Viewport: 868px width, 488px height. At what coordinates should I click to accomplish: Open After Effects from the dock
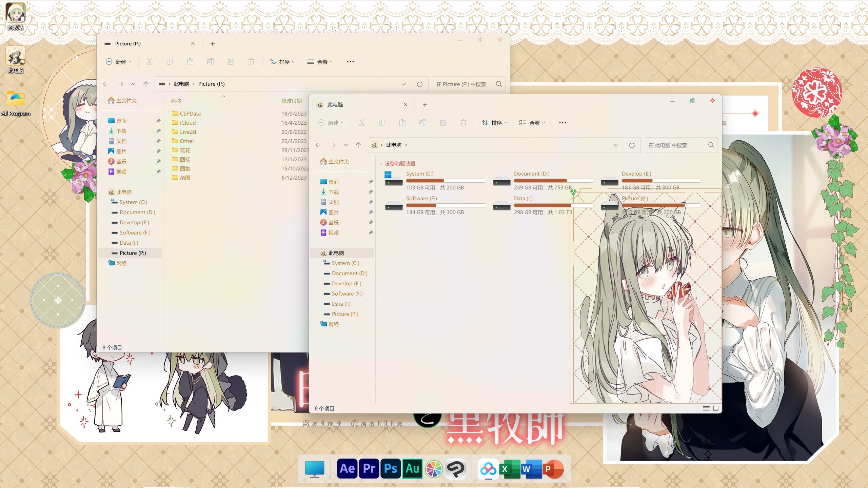pyautogui.click(x=347, y=469)
